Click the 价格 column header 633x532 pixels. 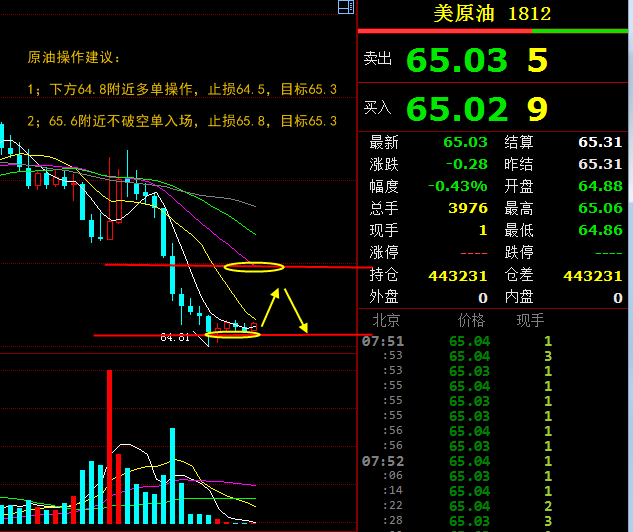[470, 321]
